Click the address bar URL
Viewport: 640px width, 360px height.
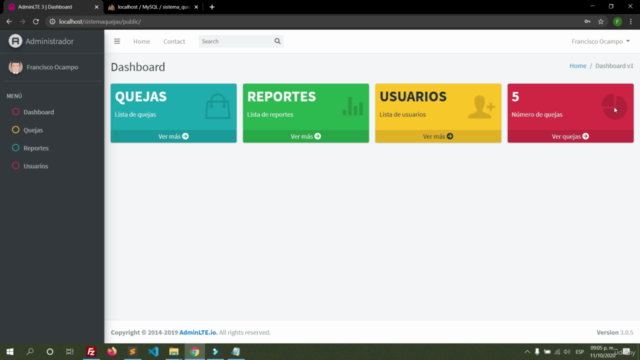[x=100, y=22]
